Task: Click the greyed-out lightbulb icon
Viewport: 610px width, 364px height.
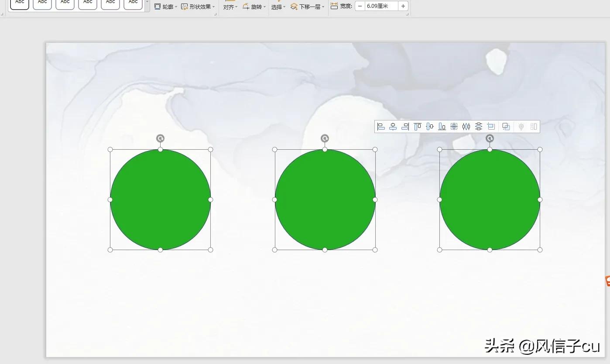Action: coord(521,127)
